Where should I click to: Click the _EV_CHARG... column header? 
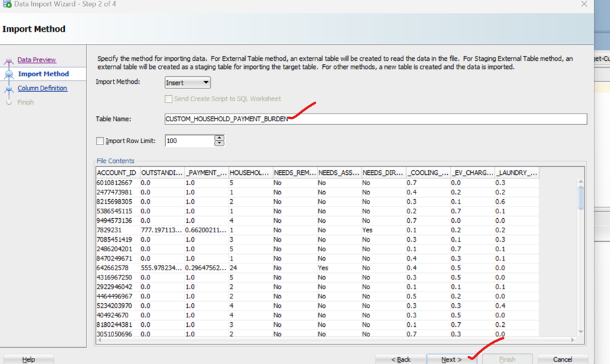coord(472,173)
